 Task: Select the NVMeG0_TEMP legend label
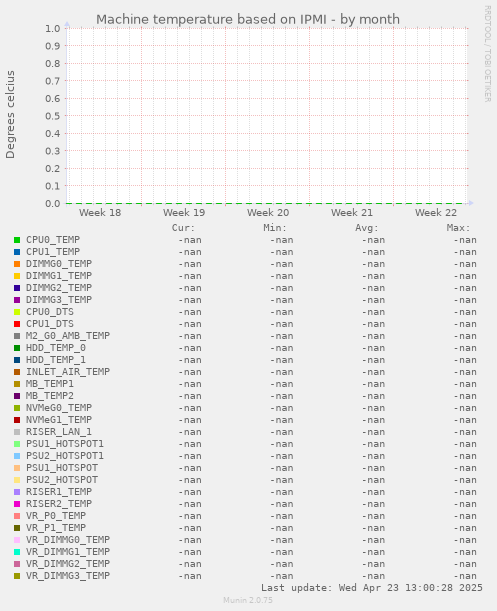59,408
